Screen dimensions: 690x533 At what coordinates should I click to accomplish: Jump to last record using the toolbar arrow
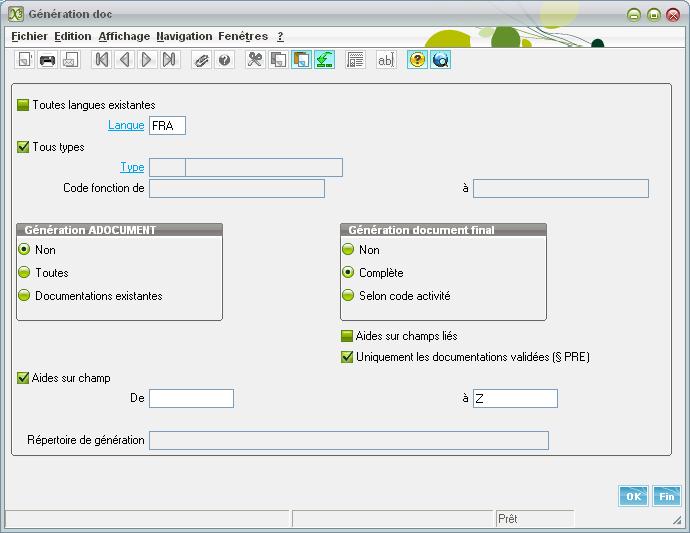pyautogui.click(x=170, y=60)
